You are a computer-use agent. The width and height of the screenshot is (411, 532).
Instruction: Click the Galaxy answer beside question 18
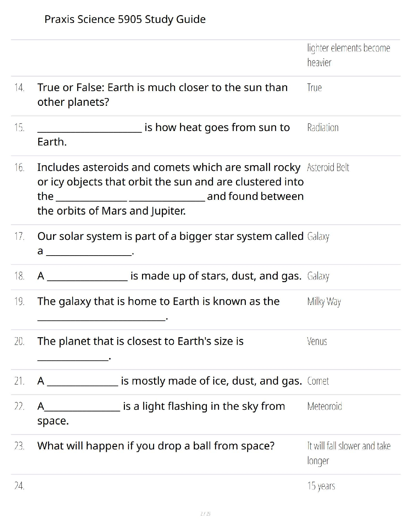pos(318,276)
